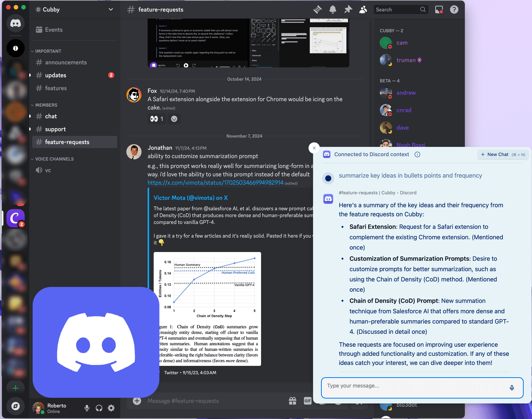Open the announcements channel
532x419 pixels.
point(75,63)
